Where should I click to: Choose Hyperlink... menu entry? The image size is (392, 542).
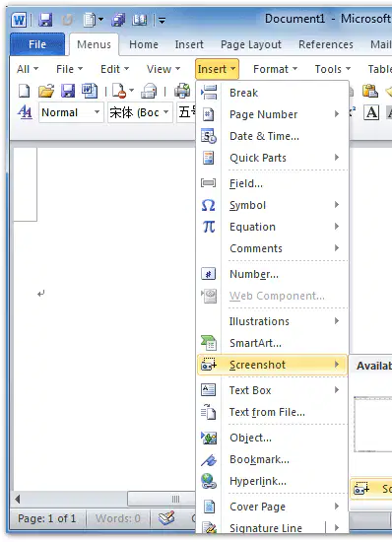[273, 481]
